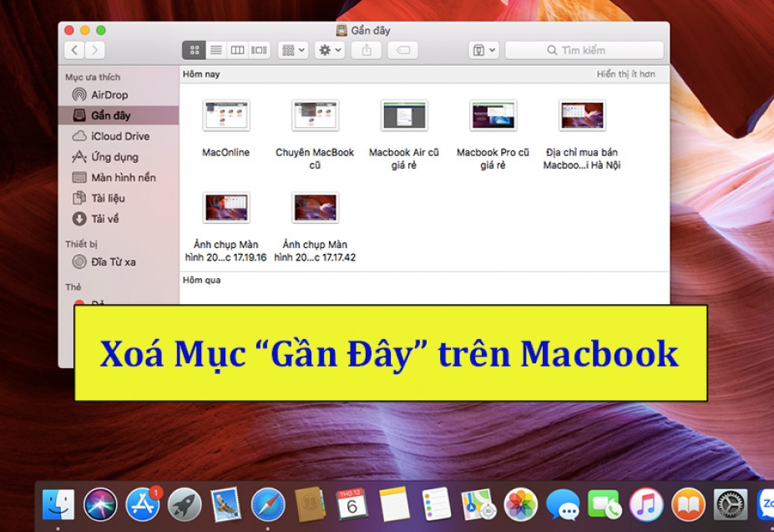Open Messages from the dock
The height and width of the screenshot is (532, 774).
click(563, 504)
